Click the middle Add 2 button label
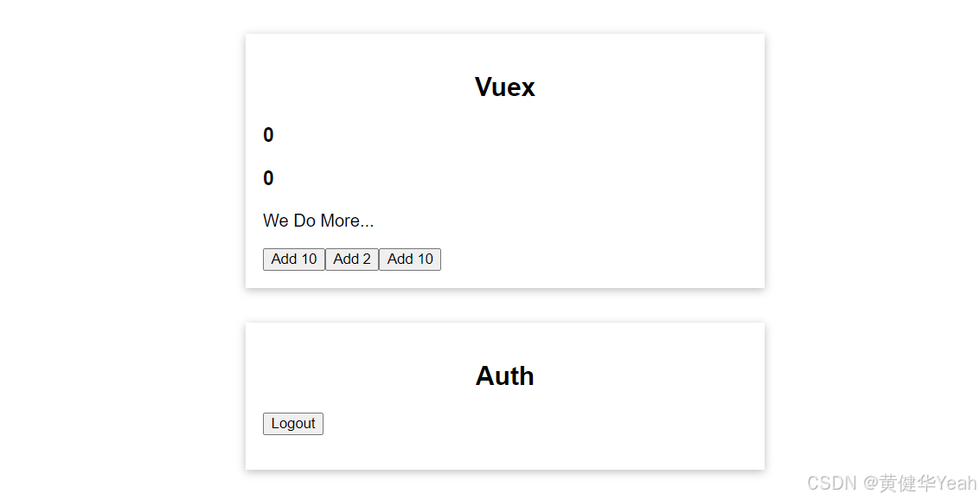 [351, 259]
